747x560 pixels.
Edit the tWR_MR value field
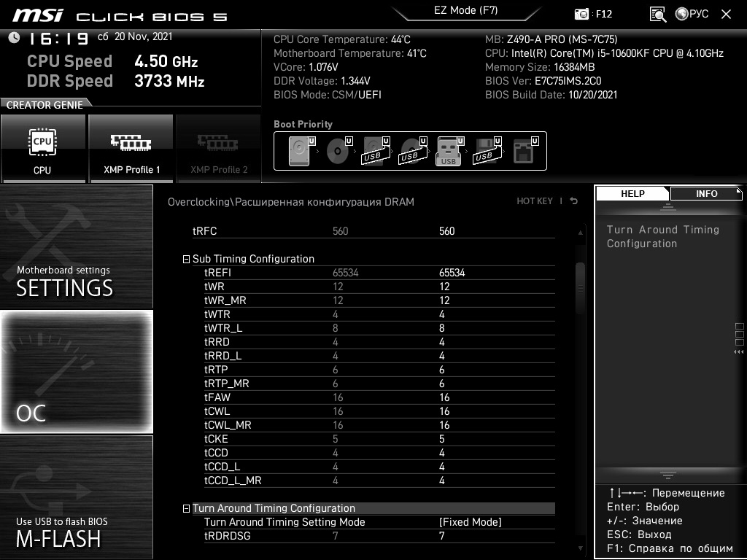[x=444, y=300]
